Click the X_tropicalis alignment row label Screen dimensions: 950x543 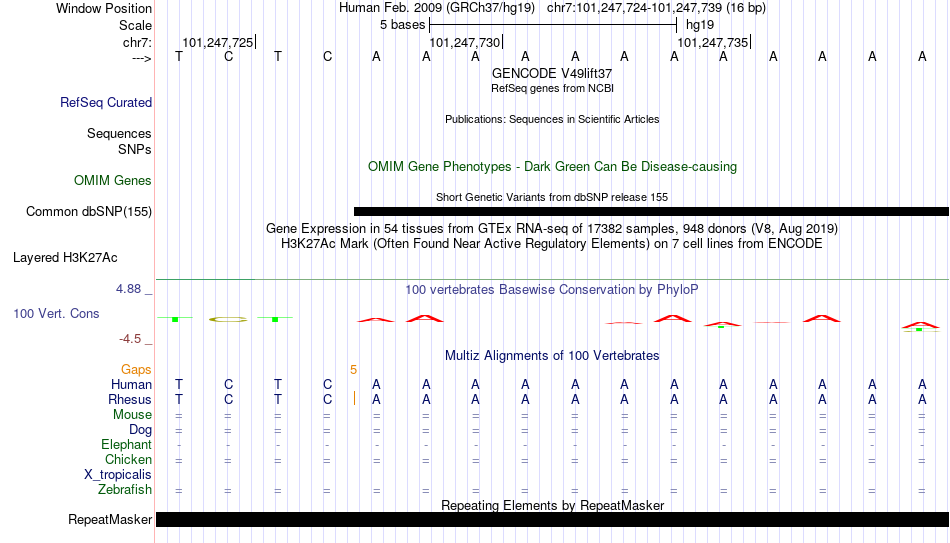pos(118,475)
